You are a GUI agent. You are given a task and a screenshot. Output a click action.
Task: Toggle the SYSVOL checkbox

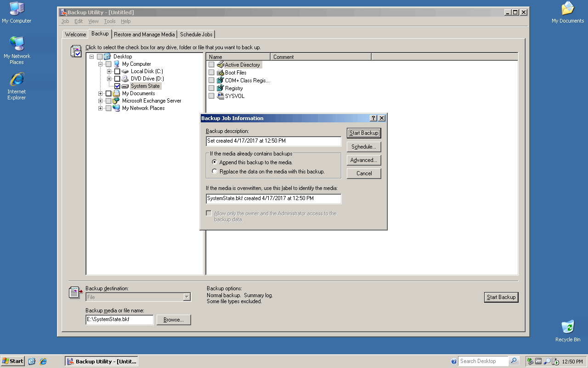[x=211, y=96]
